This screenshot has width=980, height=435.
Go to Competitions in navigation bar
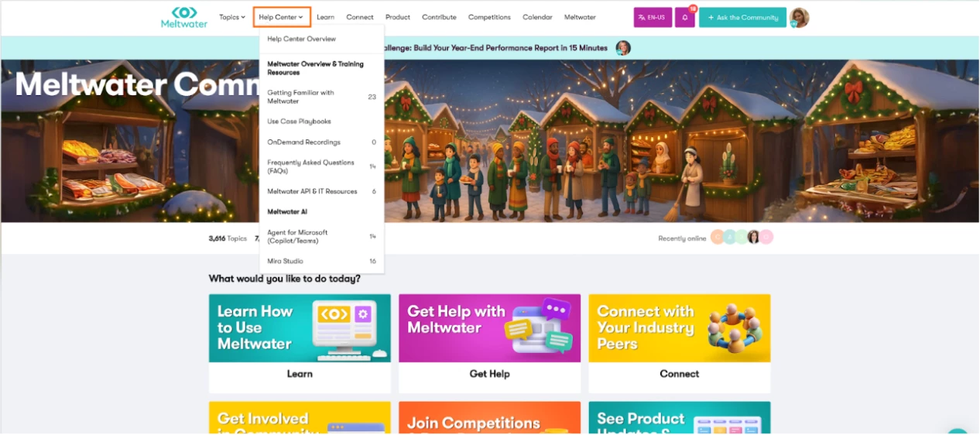tap(489, 17)
